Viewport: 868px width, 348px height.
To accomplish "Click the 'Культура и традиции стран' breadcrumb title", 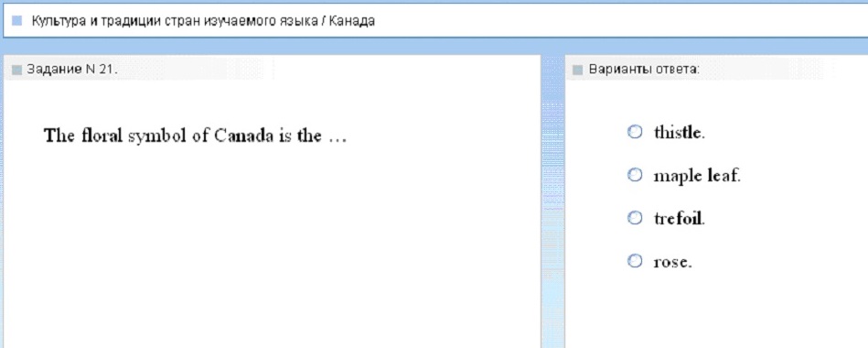I will click(203, 21).
